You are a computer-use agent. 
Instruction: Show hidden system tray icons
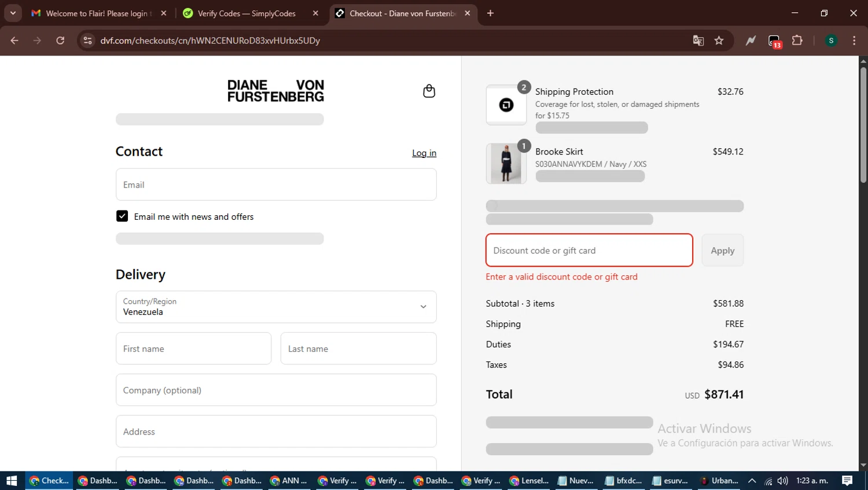tap(752, 481)
